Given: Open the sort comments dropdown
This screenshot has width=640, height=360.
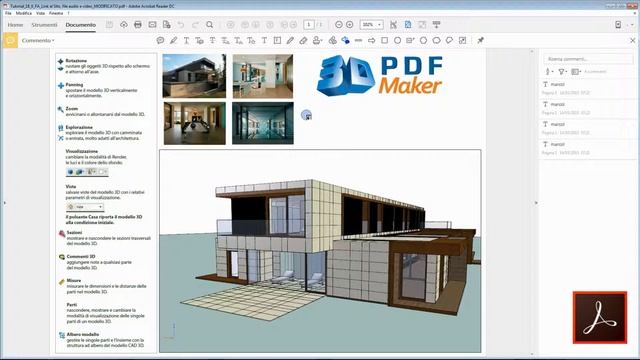Looking at the screenshot, I should pos(549,71).
